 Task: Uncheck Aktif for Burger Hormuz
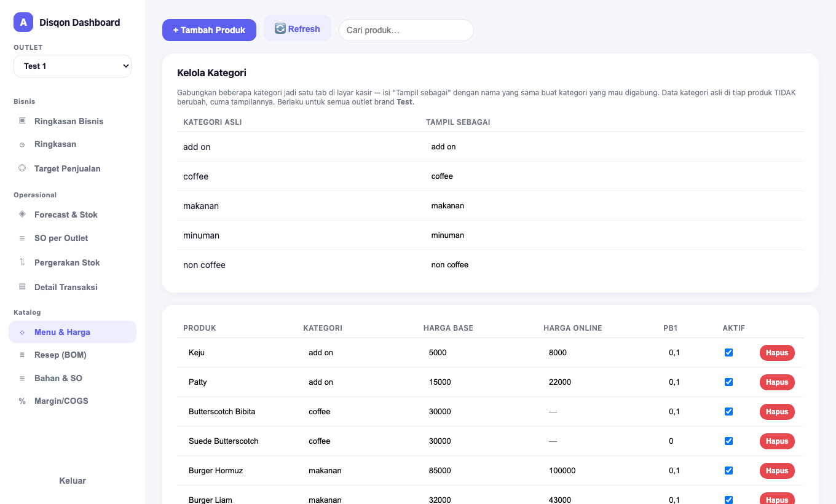[x=728, y=470]
